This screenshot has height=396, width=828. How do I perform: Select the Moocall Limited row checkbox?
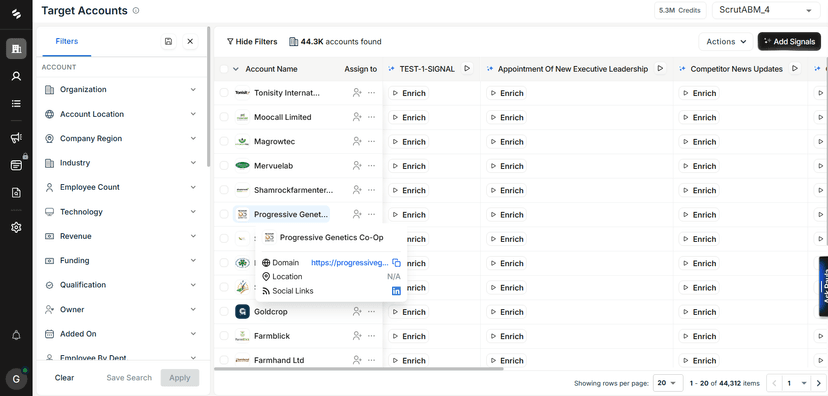pyautogui.click(x=224, y=117)
